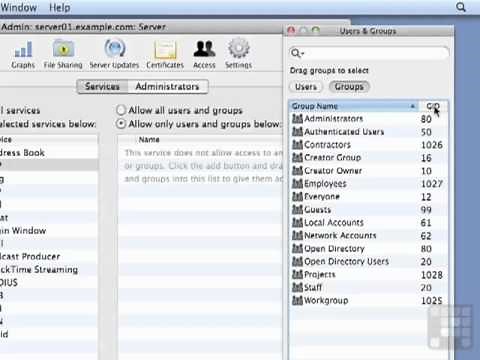Click the Access toolbar icon

coord(204,54)
